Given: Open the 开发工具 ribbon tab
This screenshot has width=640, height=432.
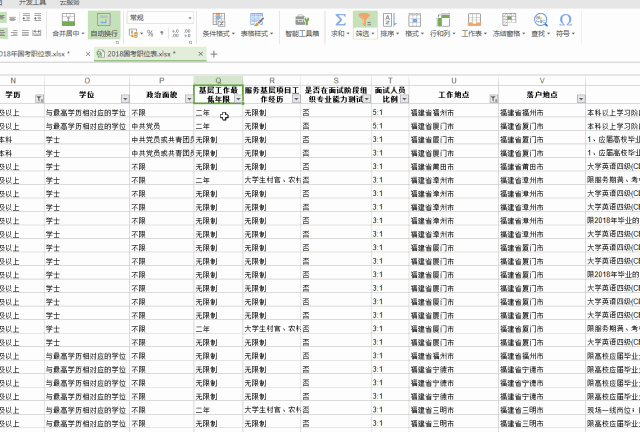Looking at the screenshot, I should coord(33,2).
